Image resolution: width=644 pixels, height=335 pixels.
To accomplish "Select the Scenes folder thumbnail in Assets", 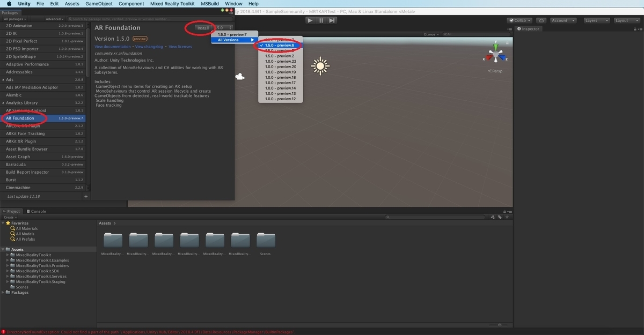I will (266, 240).
